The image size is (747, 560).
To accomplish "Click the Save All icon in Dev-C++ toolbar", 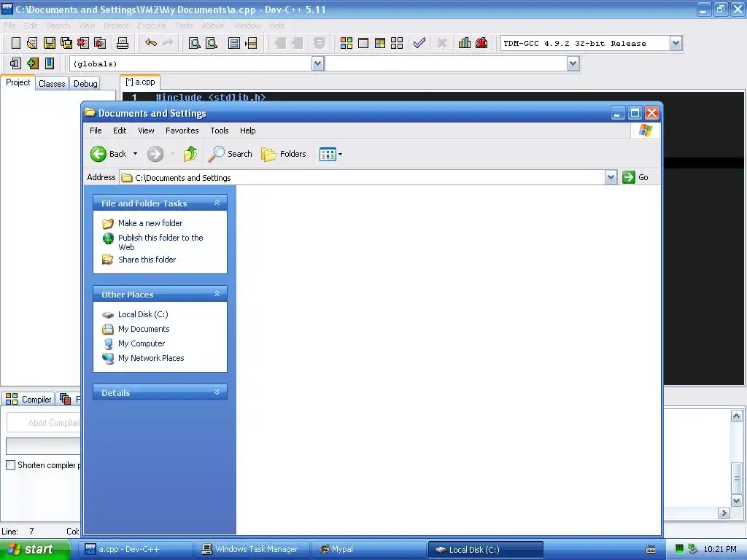I will [66, 43].
